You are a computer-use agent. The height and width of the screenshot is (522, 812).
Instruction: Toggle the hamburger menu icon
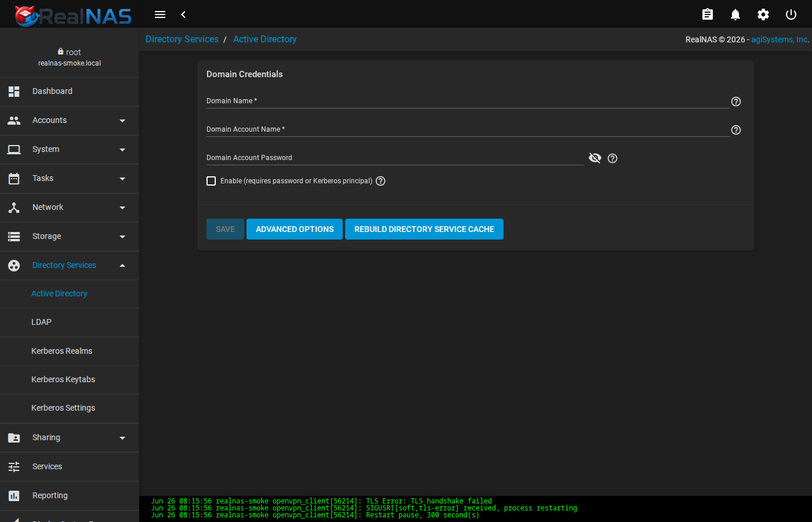point(160,14)
